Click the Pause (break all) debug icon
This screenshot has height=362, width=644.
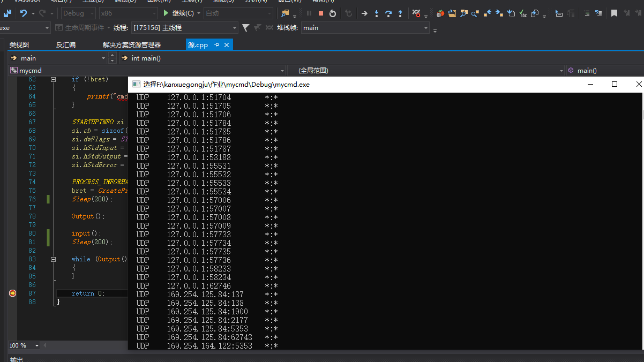click(x=309, y=13)
